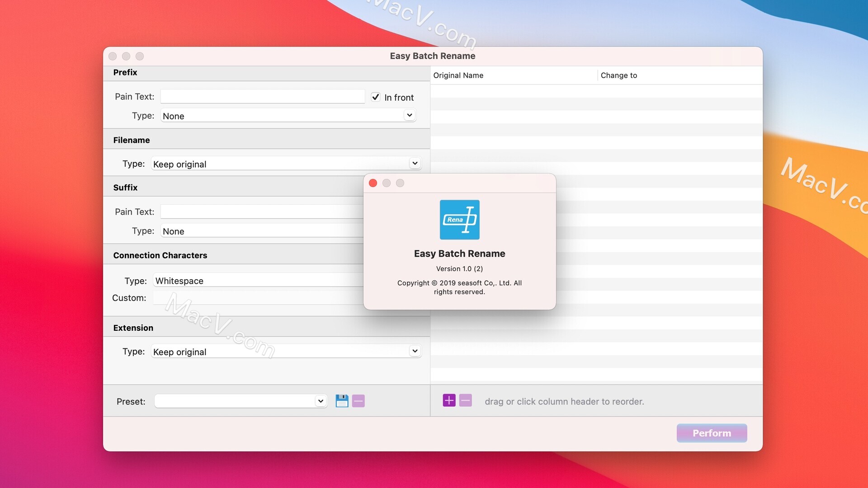Click the Extension section heading
Image resolution: width=868 pixels, height=488 pixels.
(133, 328)
